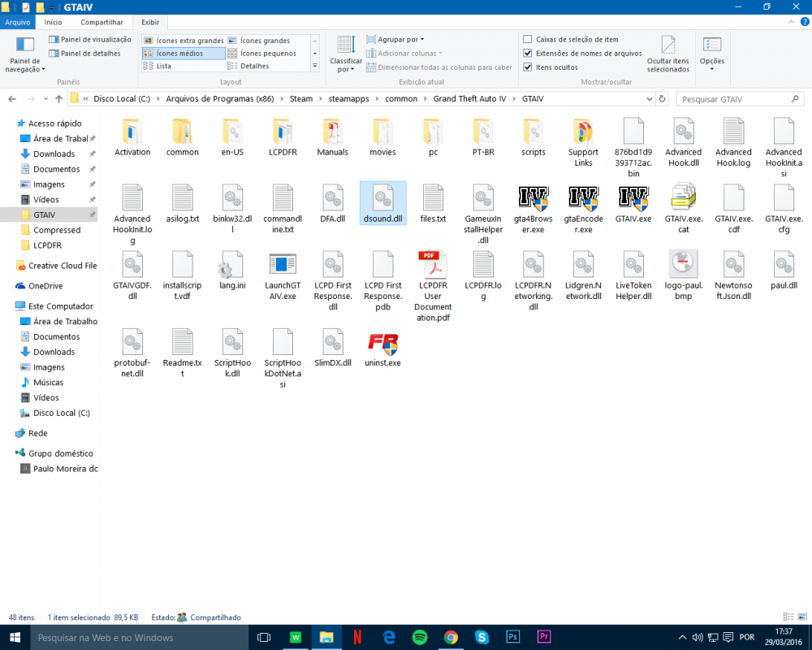Select LCPDFR User Documentation.pdf icon

coord(433,264)
